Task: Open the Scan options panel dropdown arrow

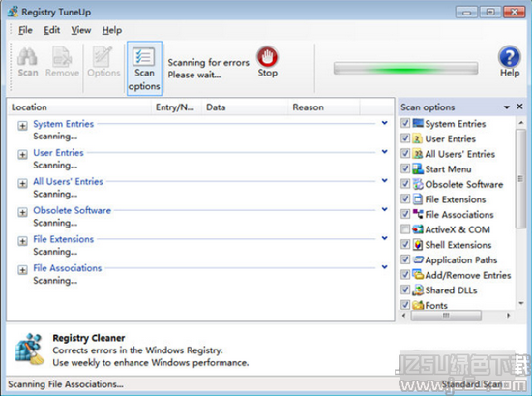Action: (507, 107)
